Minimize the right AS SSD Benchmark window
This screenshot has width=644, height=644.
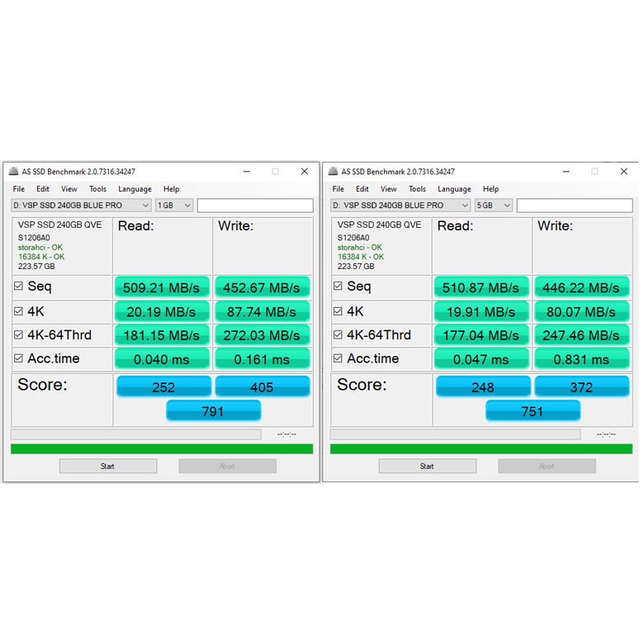pos(566,172)
